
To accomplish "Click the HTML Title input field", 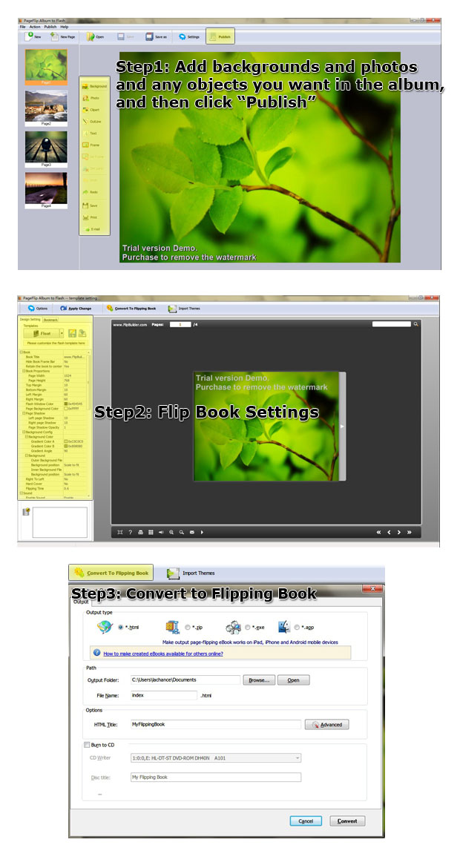I will [x=215, y=724].
